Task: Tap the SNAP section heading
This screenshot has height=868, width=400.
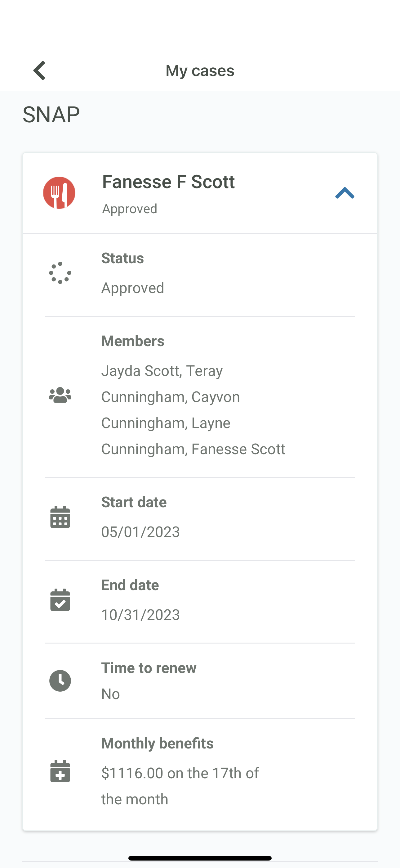Action: pos(51,115)
